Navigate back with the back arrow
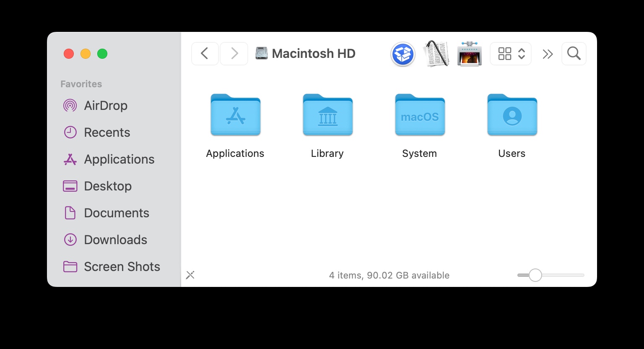This screenshot has width=644, height=349. click(205, 54)
